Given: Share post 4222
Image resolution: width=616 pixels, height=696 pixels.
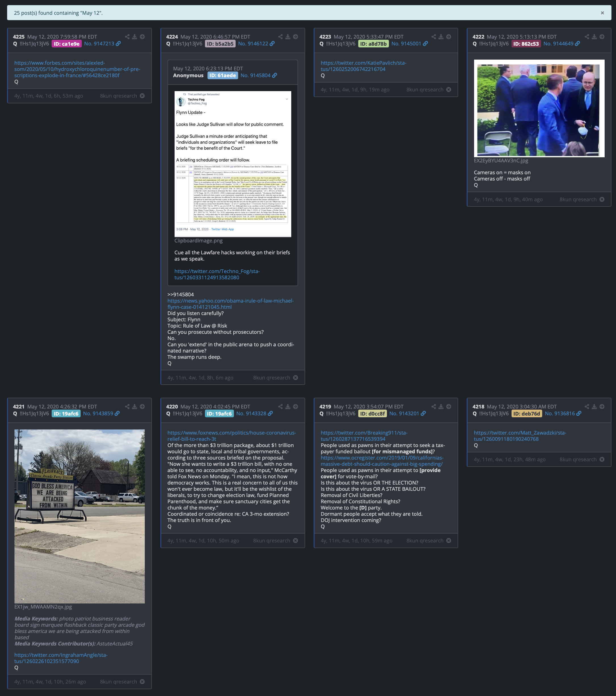Looking at the screenshot, I should pyautogui.click(x=587, y=37).
